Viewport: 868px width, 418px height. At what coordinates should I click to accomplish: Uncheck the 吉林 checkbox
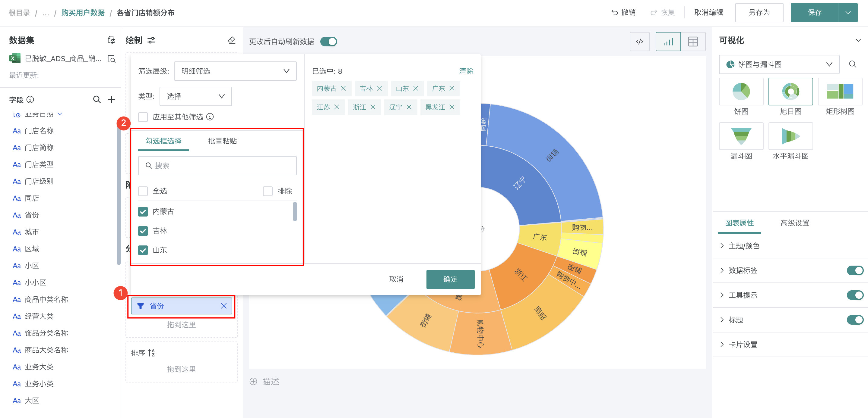tap(143, 231)
